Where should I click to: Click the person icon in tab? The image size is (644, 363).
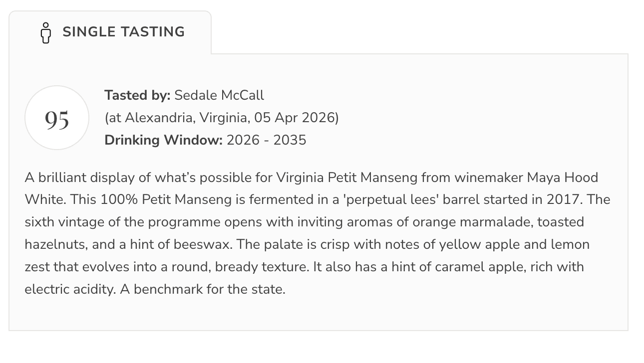click(x=46, y=32)
